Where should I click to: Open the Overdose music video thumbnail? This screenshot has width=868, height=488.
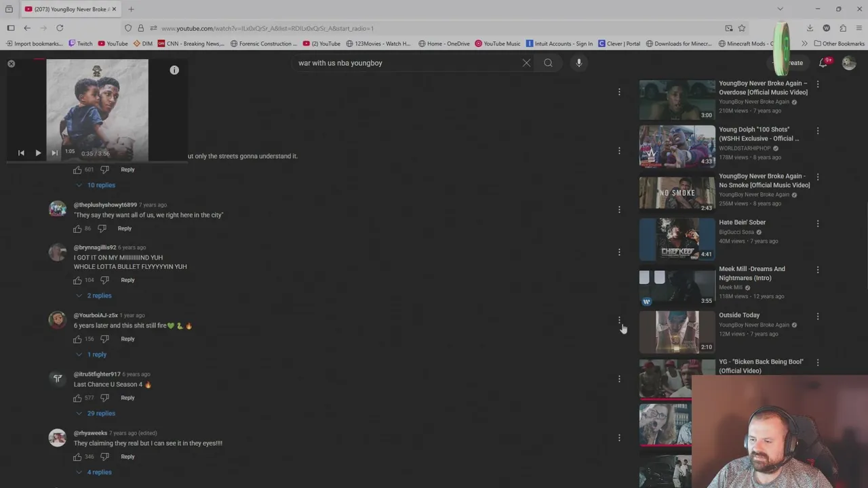click(677, 100)
